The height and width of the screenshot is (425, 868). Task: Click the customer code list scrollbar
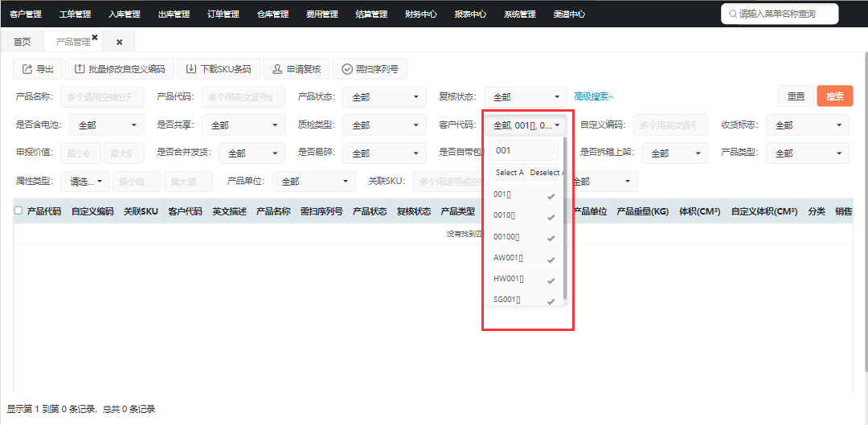click(x=565, y=219)
